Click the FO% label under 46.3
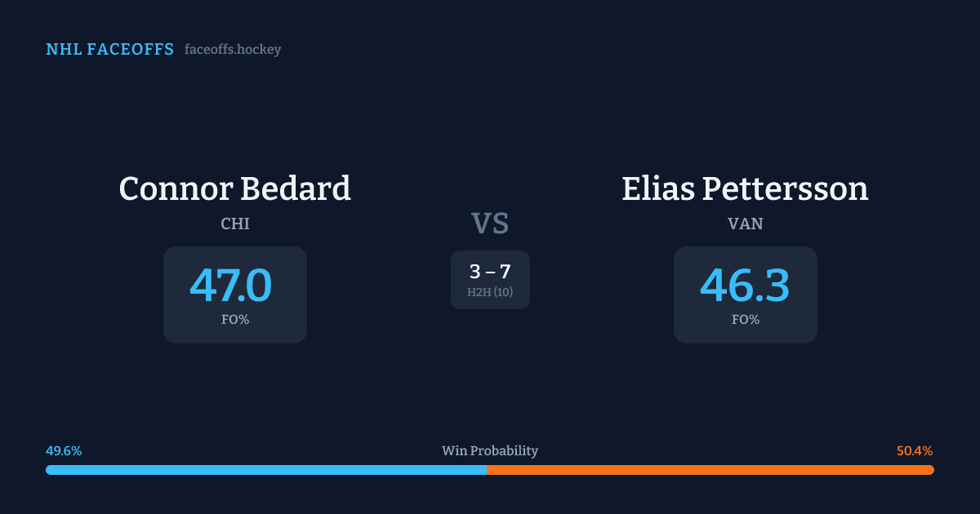This screenshot has width=980, height=514. 745,320
